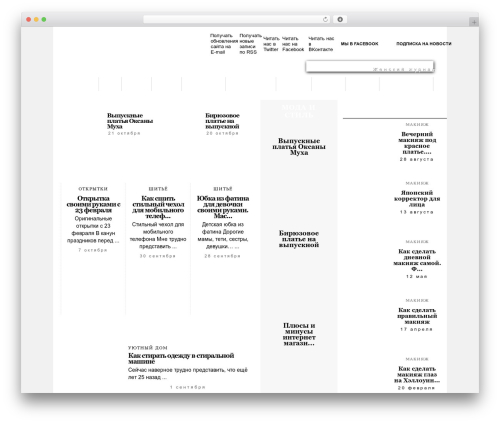The width and height of the screenshot is (500, 423).
Task: Click the '13 августа' date
Action: [x=417, y=212]
